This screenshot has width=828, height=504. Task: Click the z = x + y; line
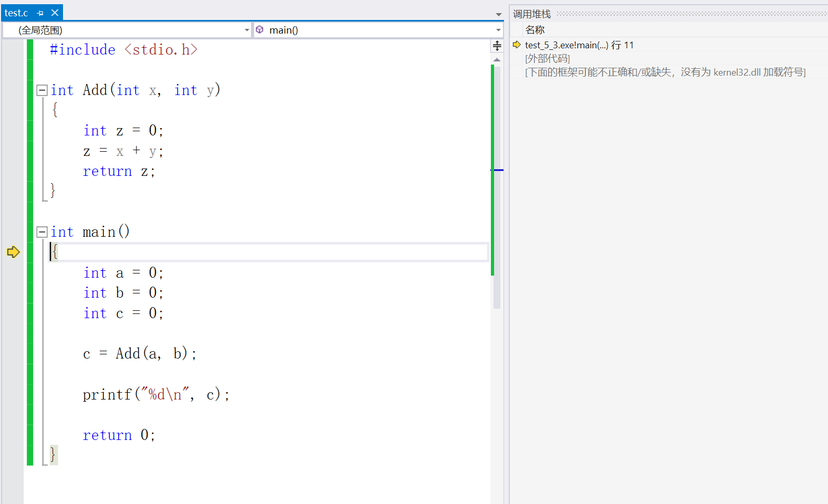pos(123,151)
